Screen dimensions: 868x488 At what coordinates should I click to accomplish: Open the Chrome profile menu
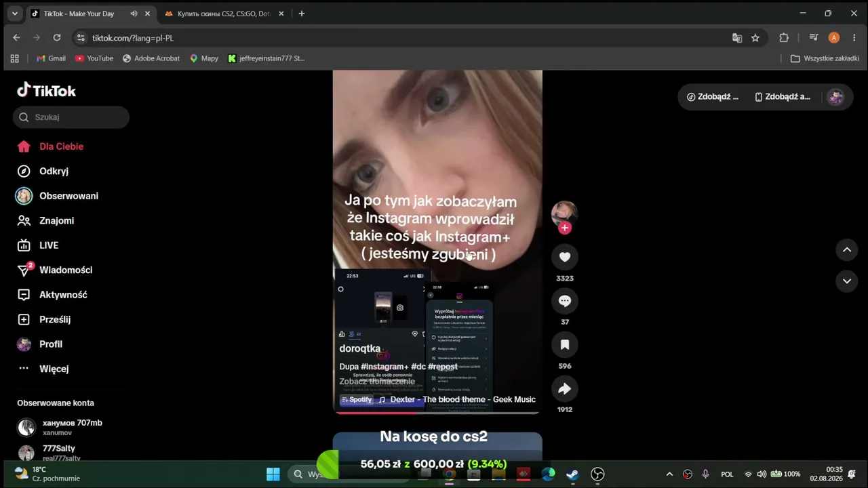click(x=834, y=38)
